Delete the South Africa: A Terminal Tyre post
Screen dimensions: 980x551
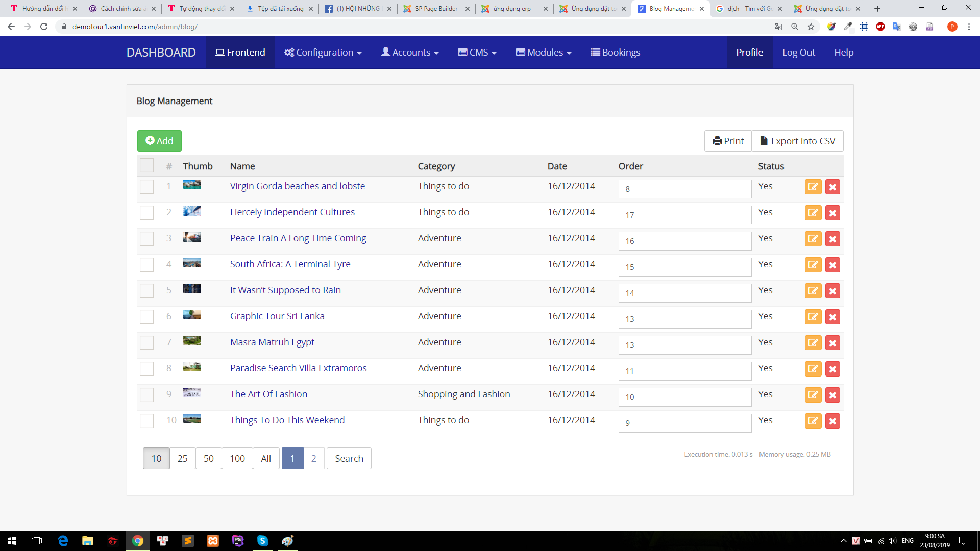832,265
